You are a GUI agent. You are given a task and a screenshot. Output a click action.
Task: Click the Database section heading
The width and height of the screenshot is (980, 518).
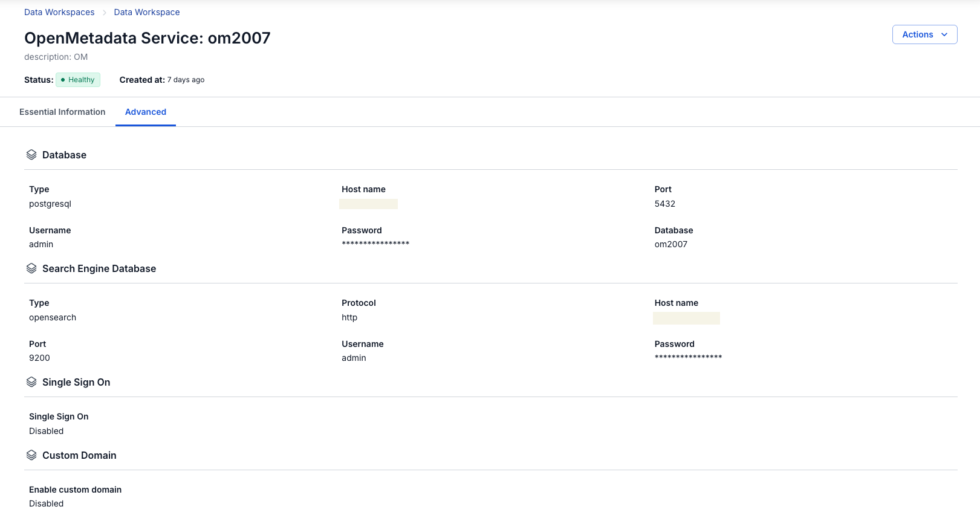[x=64, y=155]
